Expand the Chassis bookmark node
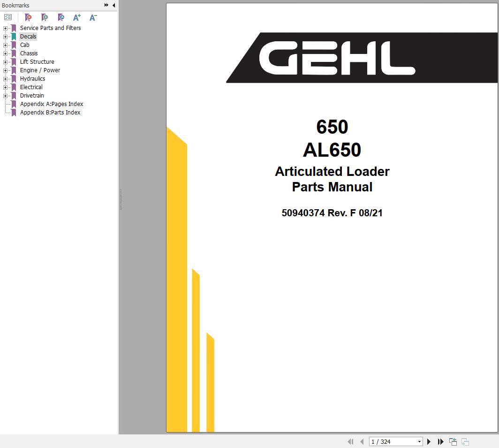This screenshot has height=448, width=499. [x=5, y=54]
